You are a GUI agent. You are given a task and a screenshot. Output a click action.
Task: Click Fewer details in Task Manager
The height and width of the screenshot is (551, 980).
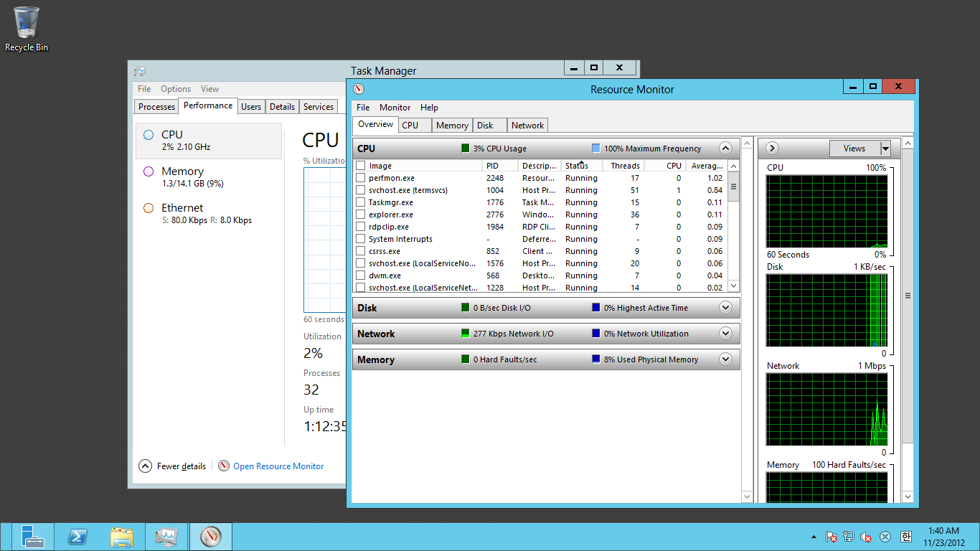pyautogui.click(x=172, y=466)
